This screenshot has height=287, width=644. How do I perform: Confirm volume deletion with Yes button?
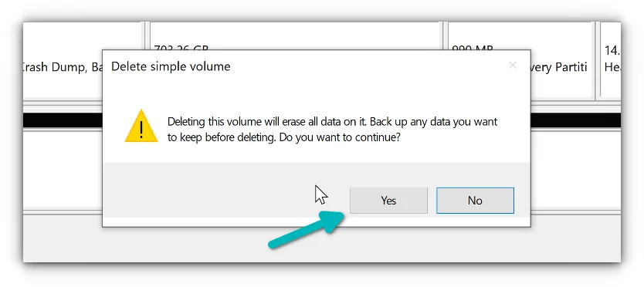point(388,201)
